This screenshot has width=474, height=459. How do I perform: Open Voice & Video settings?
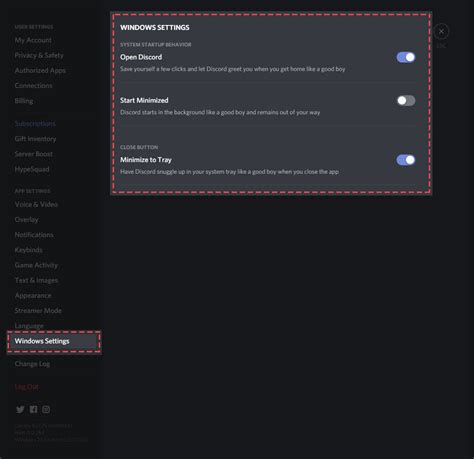point(36,204)
